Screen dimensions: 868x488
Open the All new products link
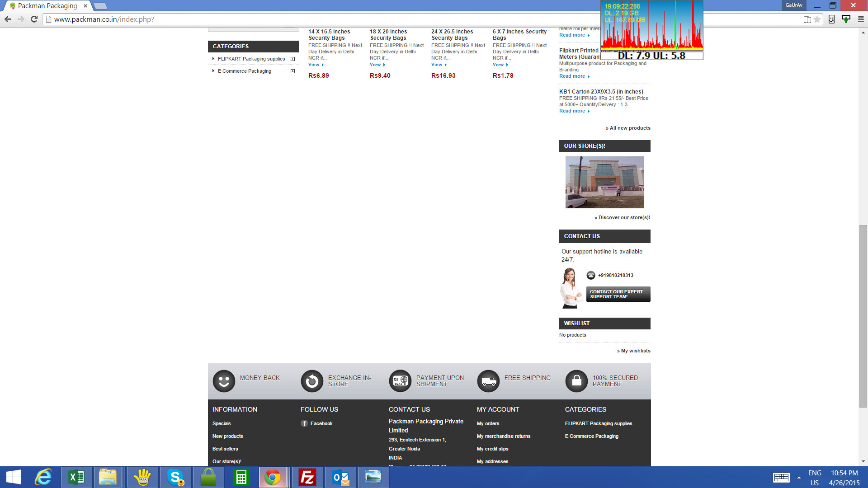[x=630, y=128]
